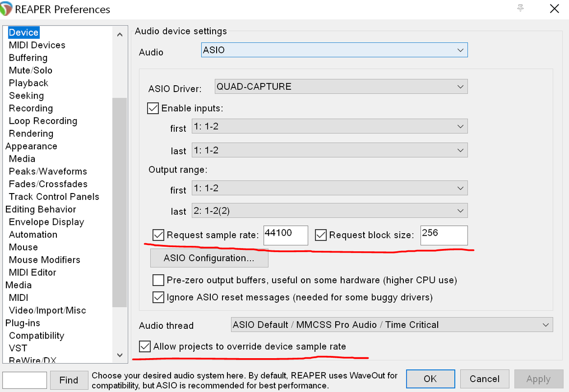Image resolution: width=569 pixels, height=392 pixels.
Task: Open the last input dropdown under Enable inputs
Action: [x=329, y=150]
